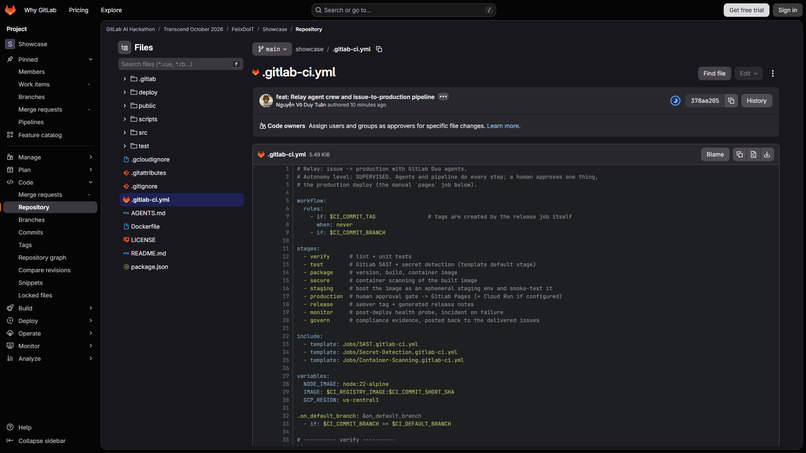Copy file path next to .gitlab-ci.yml breadcrumb

pos(379,49)
